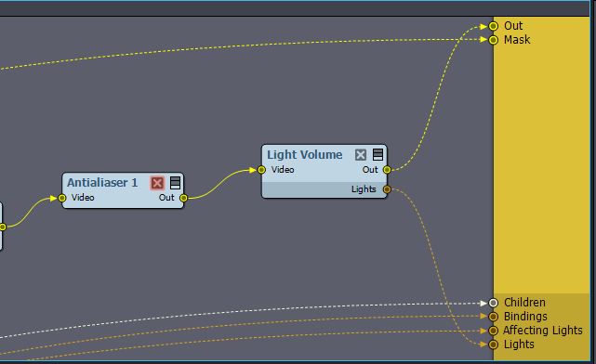Click the Affecting Lights label

point(543,331)
